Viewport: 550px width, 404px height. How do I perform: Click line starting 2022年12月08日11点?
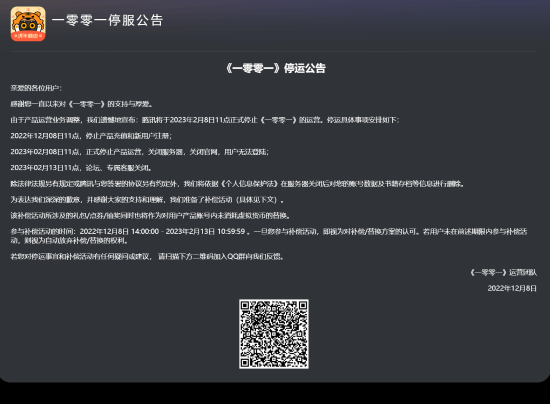tap(91, 136)
